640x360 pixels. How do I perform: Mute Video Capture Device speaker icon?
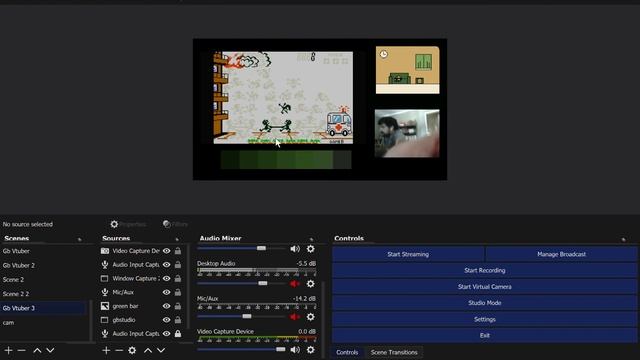(x=295, y=350)
